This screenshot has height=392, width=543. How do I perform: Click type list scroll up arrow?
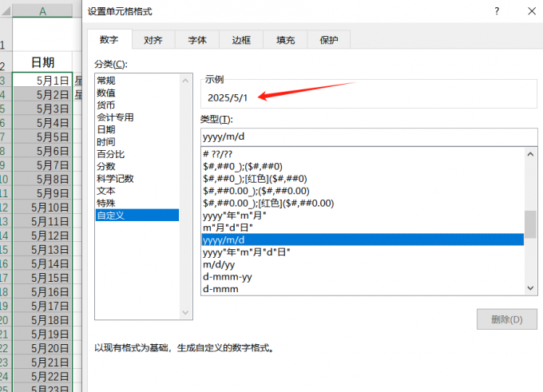[x=530, y=154]
